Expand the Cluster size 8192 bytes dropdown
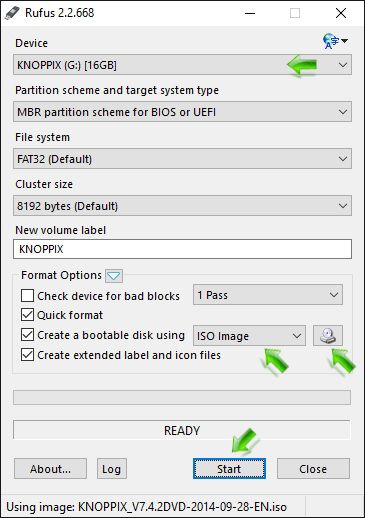The height and width of the screenshot is (518, 365). [182, 206]
